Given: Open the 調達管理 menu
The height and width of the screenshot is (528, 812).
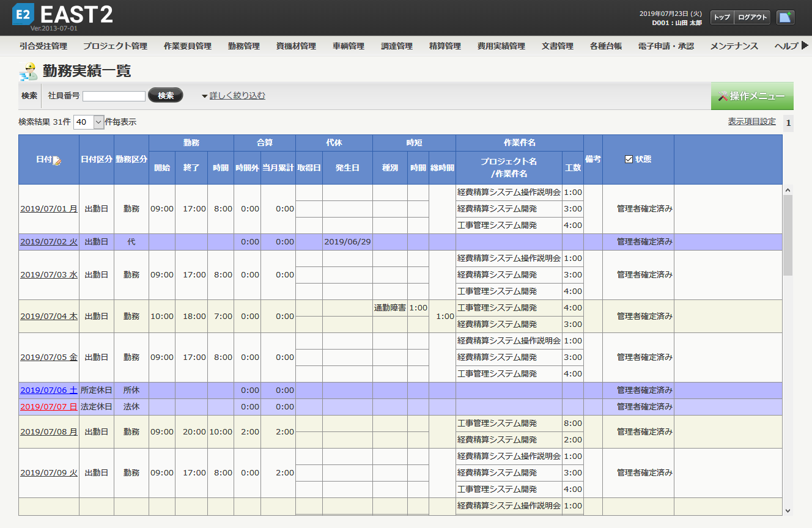Looking at the screenshot, I should 396,46.
